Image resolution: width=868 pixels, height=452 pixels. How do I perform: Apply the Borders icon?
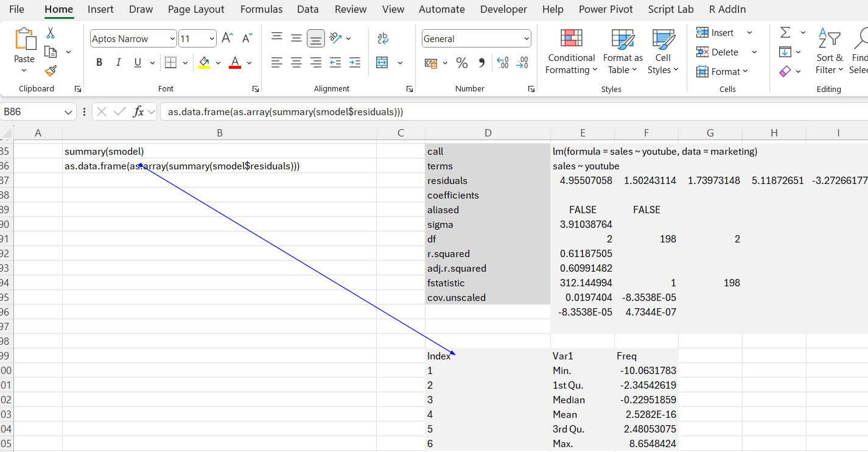click(170, 63)
